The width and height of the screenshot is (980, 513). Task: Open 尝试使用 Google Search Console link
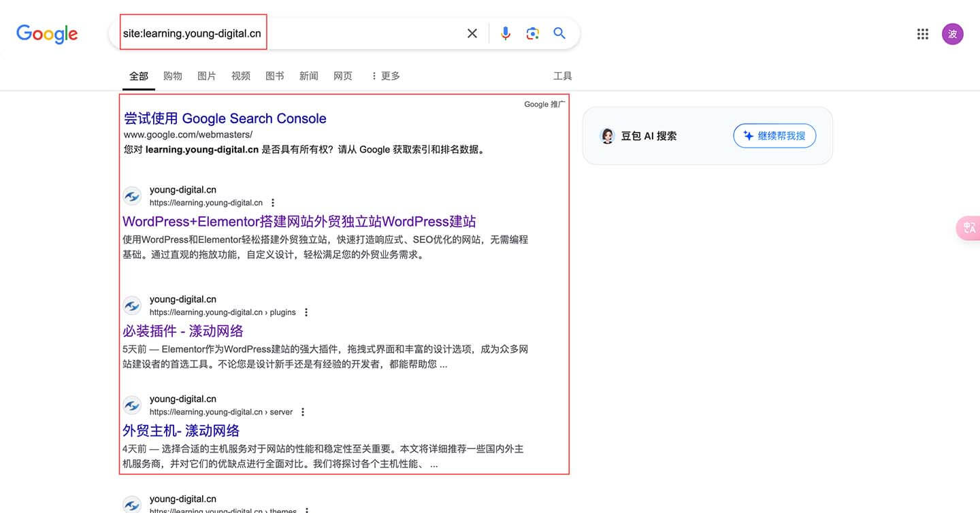[x=225, y=118]
